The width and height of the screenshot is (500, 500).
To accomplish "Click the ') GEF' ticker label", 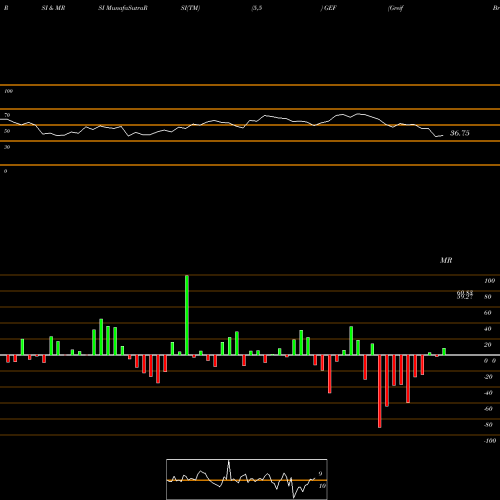I will (x=329, y=8).
